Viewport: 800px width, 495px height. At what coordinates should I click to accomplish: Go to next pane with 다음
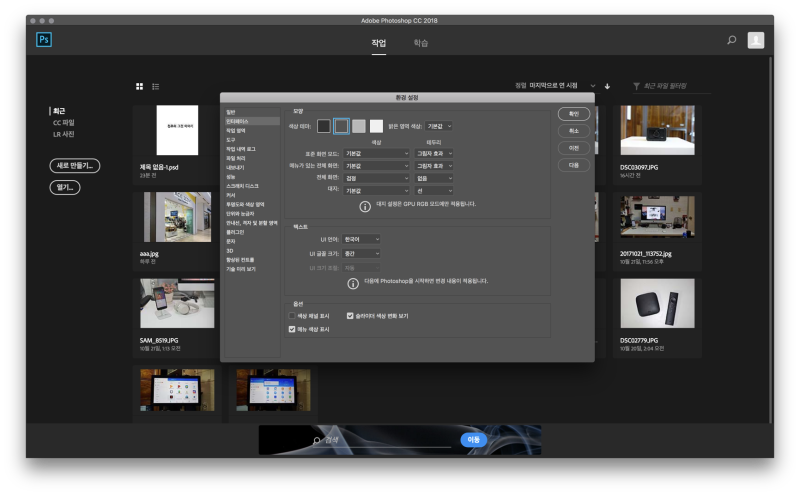(574, 165)
